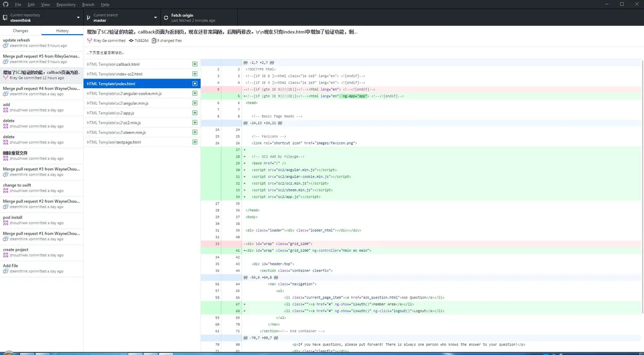Select the change to swift commit

point(42,188)
